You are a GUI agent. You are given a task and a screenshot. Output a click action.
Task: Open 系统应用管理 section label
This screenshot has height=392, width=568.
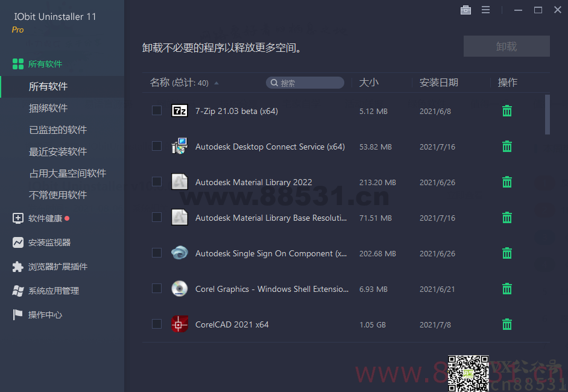[x=54, y=291]
